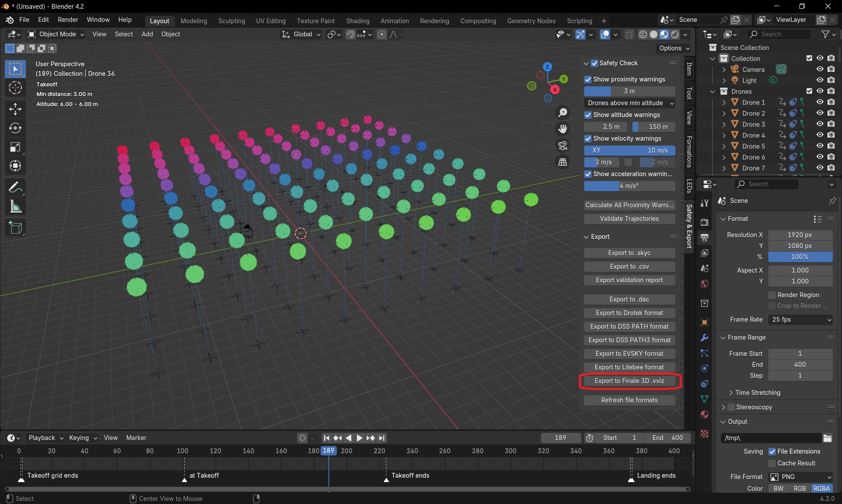This screenshot has width=842, height=504.
Task: Select the Takeoff ends timeline marker
Action: pos(386,480)
